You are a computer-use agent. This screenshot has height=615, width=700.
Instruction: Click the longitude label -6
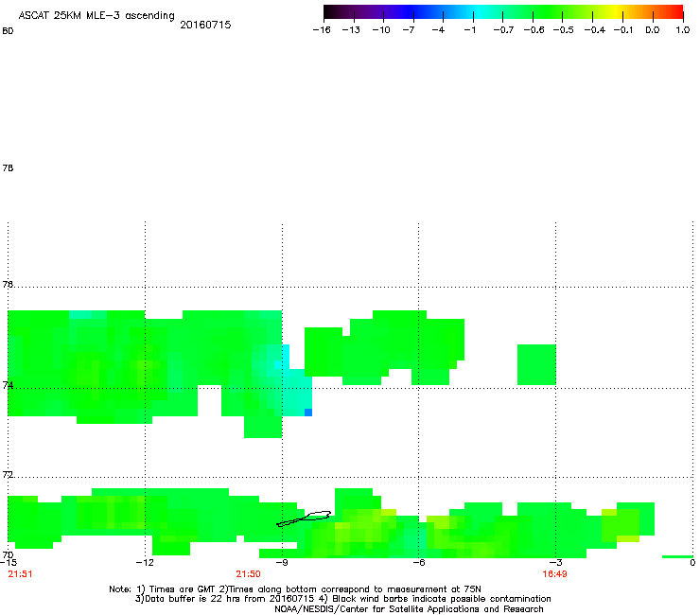click(x=418, y=562)
